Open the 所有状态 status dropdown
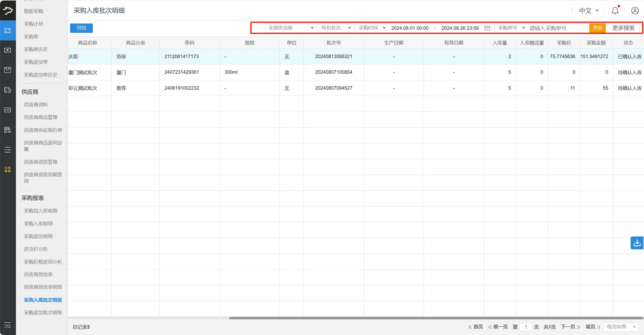 (x=336, y=28)
